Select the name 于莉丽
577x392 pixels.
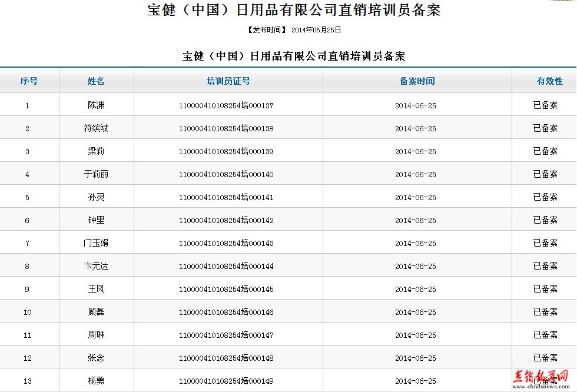96,174
